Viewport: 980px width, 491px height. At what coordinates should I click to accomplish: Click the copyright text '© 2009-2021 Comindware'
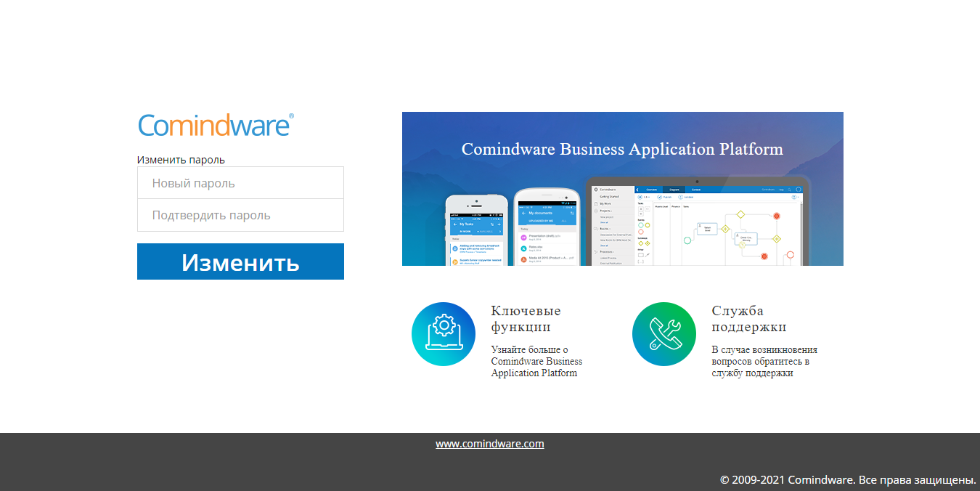pos(787,480)
